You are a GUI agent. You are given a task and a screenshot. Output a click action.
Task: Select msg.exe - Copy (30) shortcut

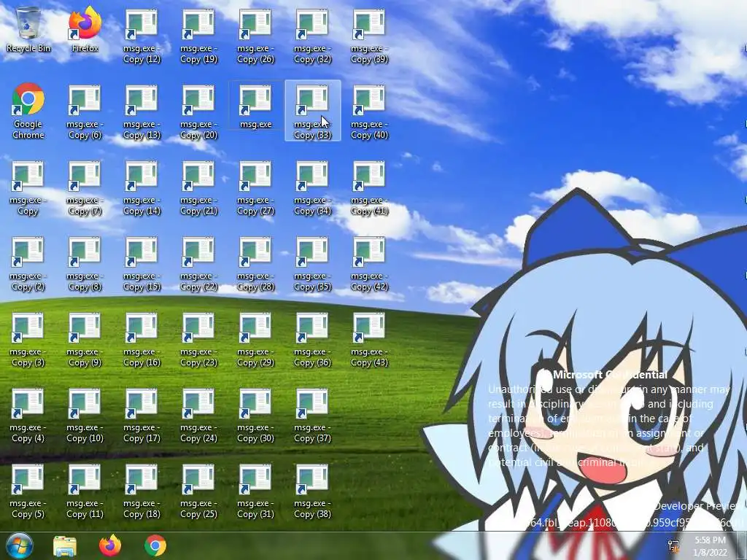click(x=255, y=415)
